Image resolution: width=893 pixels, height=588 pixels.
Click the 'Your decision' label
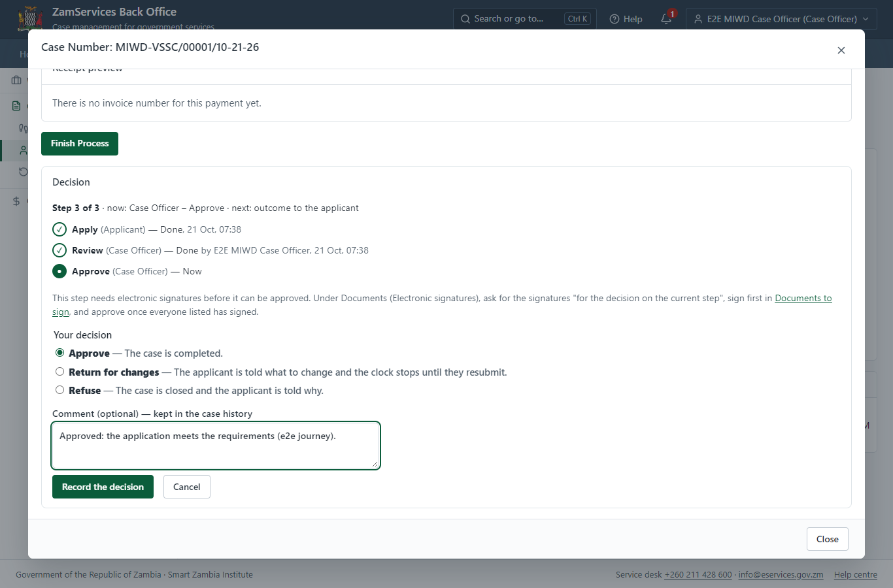click(82, 335)
